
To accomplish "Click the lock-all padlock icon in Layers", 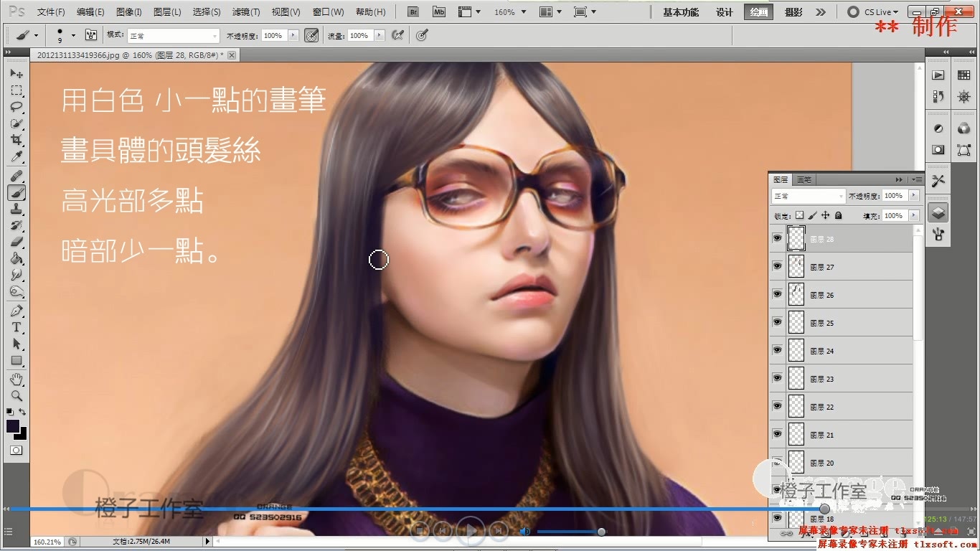I will tap(838, 215).
